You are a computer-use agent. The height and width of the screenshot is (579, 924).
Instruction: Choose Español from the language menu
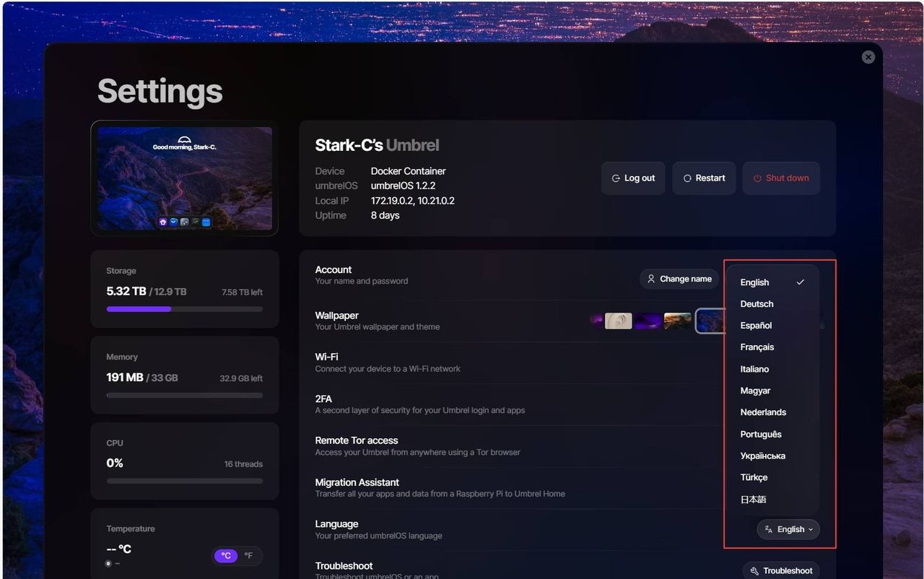pyautogui.click(x=772, y=326)
